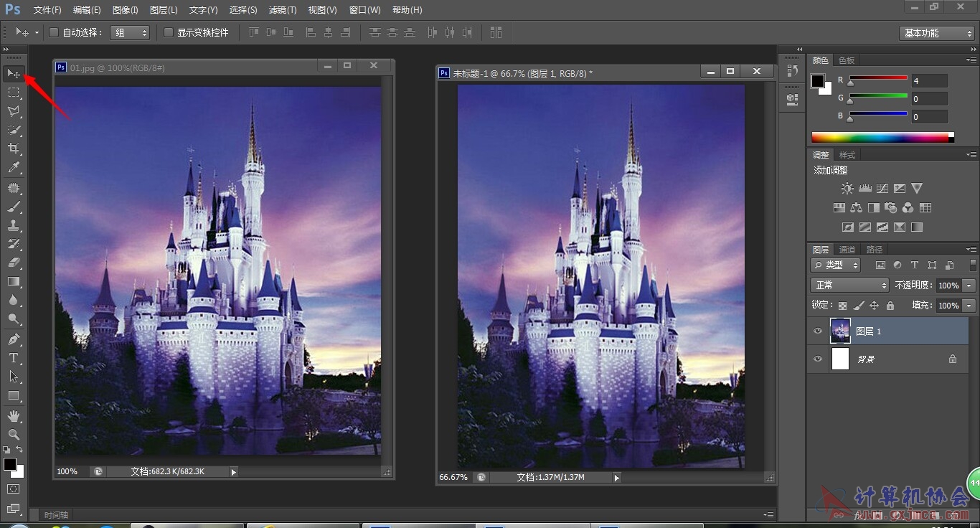Add a Curves adjustment
This screenshot has height=528, width=980.
[x=882, y=188]
